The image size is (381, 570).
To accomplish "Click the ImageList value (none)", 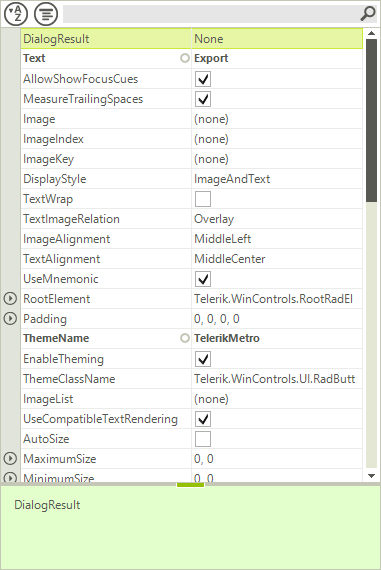I will (211, 399).
